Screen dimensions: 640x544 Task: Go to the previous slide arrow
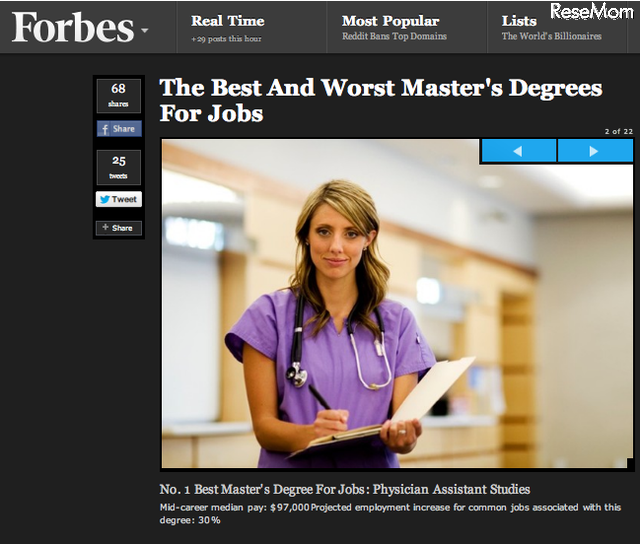point(519,151)
